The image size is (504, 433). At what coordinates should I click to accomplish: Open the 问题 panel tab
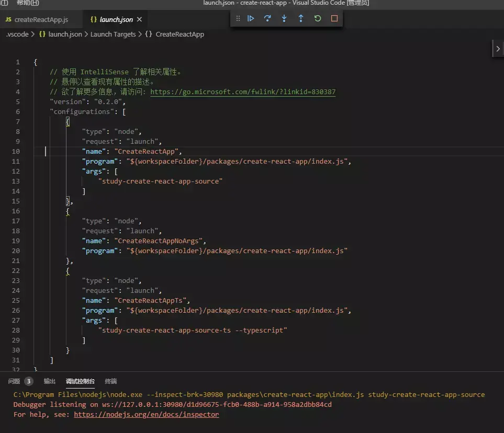pyautogui.click(x=14, y=381)
